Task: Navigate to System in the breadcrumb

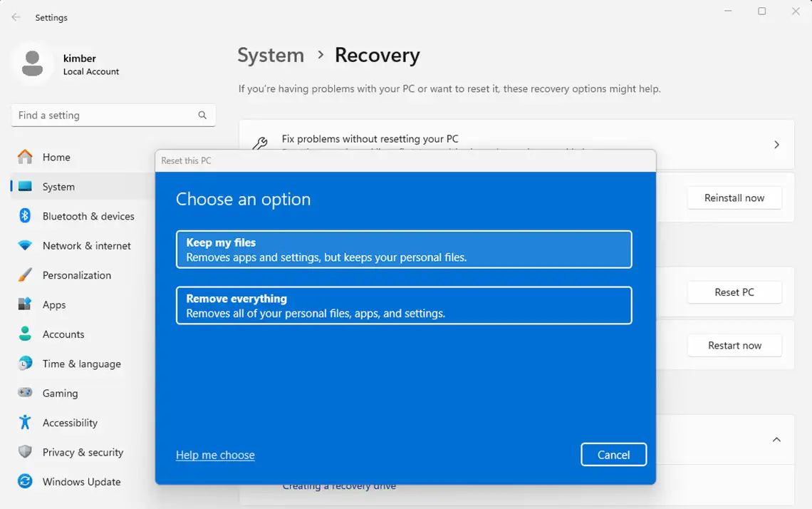Action: (x=271, y=55)
